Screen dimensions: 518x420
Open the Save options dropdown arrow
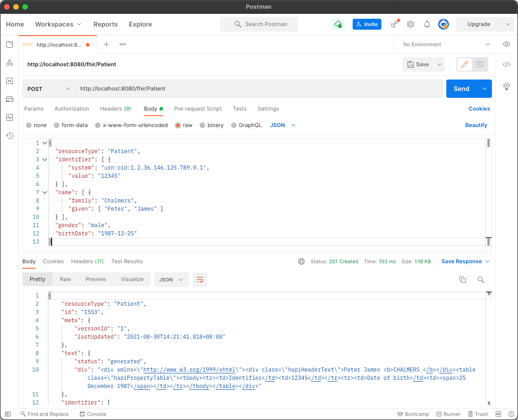click(439, 64)
